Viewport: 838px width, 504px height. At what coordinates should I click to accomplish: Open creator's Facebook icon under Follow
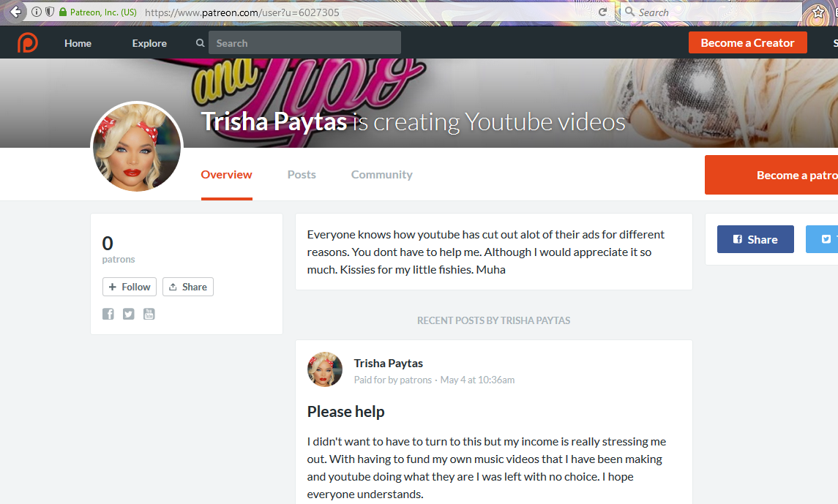pyautogui.click(x=108, y=314)
